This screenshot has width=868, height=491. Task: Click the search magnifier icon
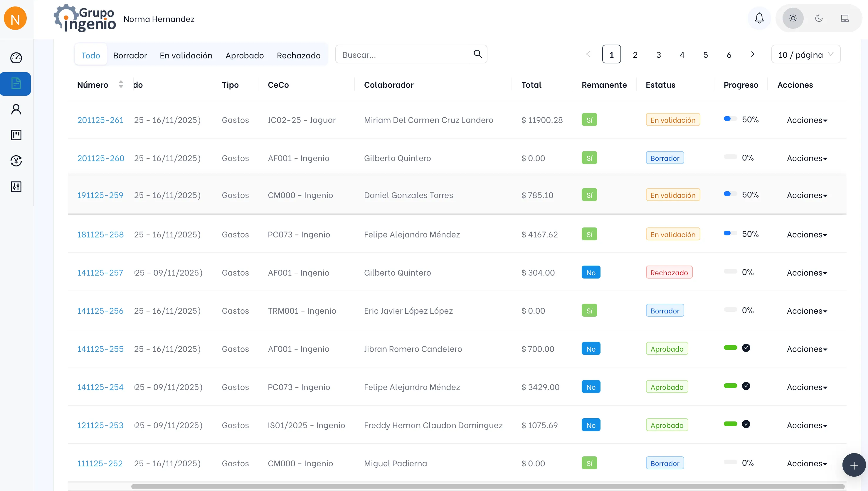(x=478, y=54)
